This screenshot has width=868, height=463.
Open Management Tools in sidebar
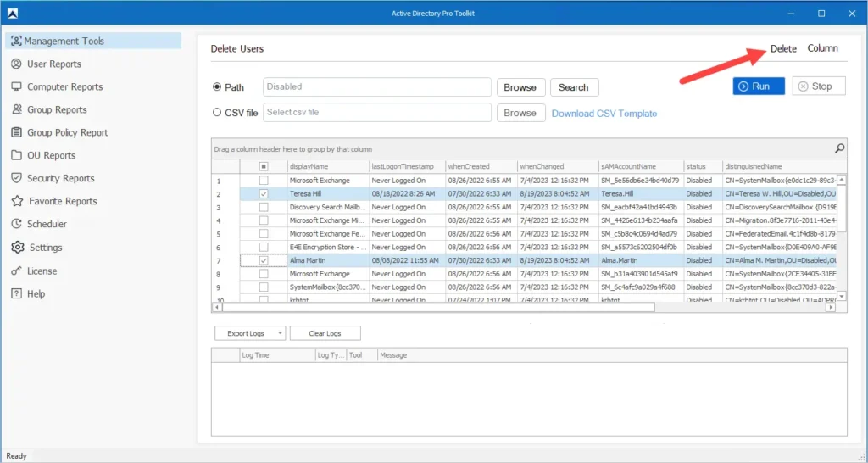tap(93, 41)
